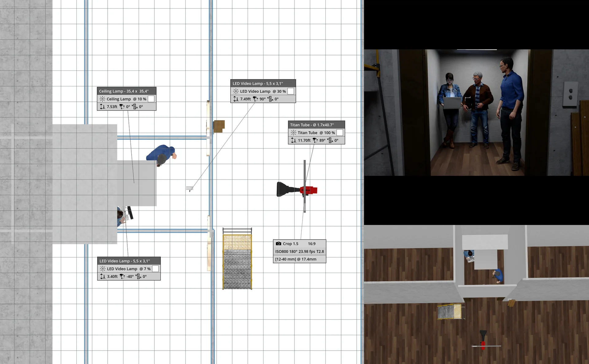589x364 pixels.
Task: Click the height icon next to 3.40ft
Action: [103, 276]
